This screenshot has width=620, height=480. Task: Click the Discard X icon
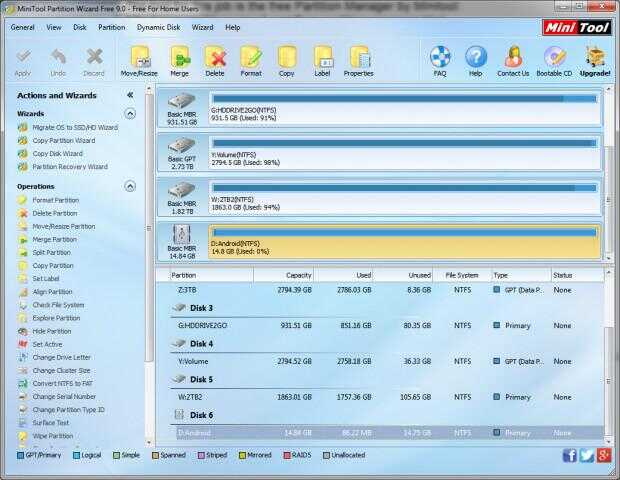[x=94, y=57]
